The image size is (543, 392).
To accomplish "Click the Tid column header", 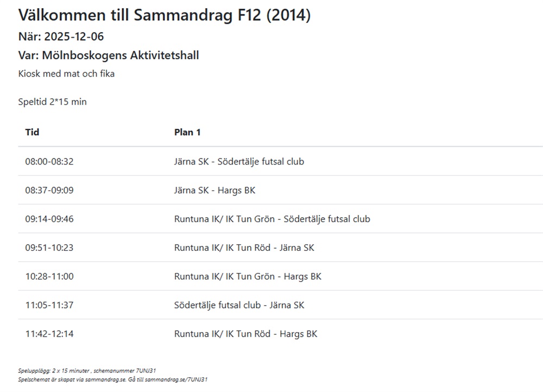I will pyautogui.click(x=32, y=132).
